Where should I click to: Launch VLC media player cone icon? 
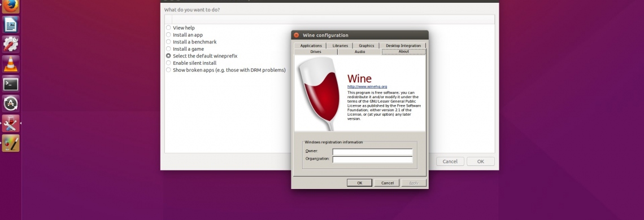[x=11, y=64]
